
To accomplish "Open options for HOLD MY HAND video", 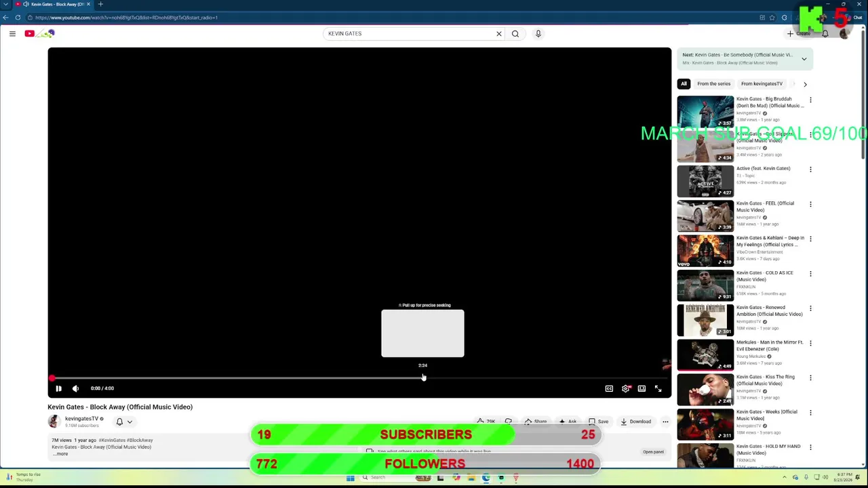I will [810, 447].
